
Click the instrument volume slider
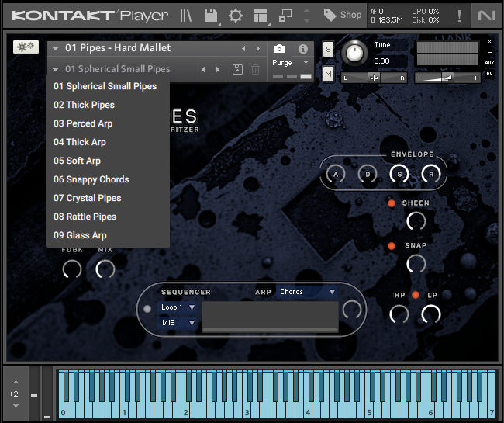point(448,78)
